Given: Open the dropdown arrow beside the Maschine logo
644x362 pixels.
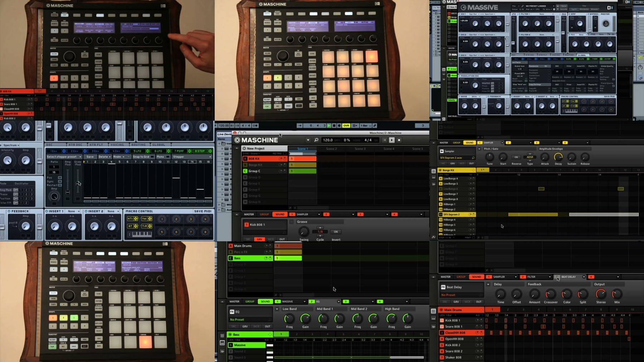Looking at the screenshot, I should click(x=308, y=140).
